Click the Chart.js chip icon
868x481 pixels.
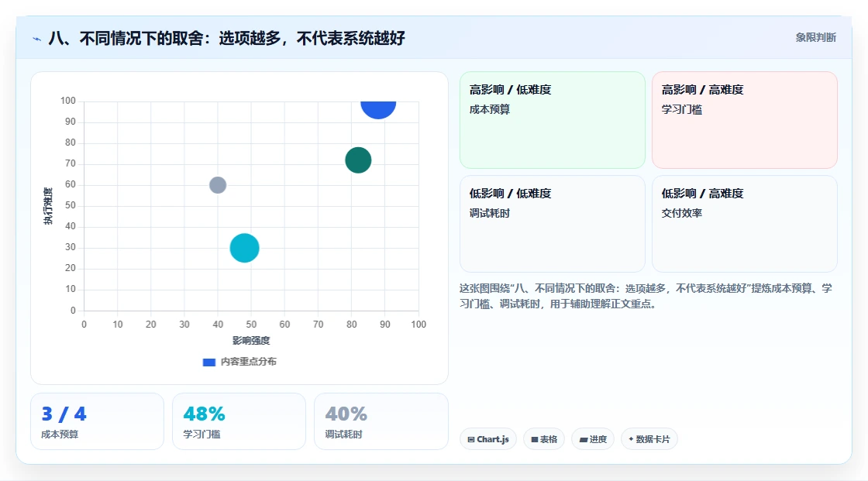click(x=471, y=439)
